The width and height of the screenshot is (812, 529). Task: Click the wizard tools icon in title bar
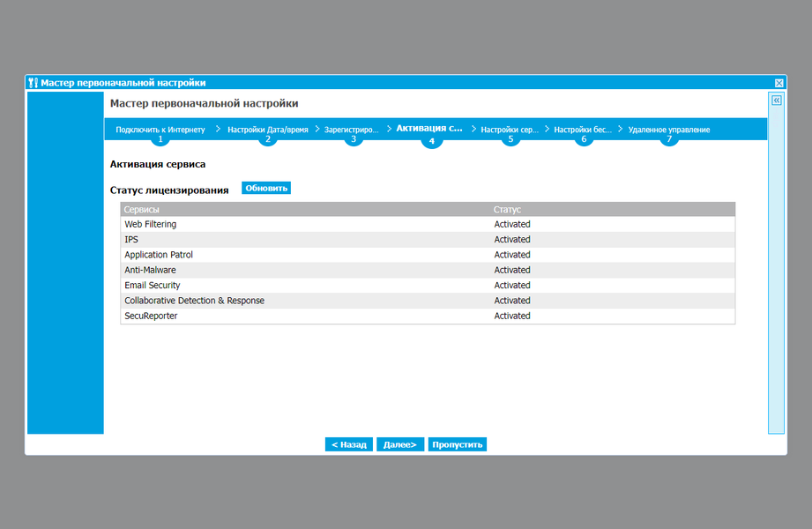pos(34,83)
